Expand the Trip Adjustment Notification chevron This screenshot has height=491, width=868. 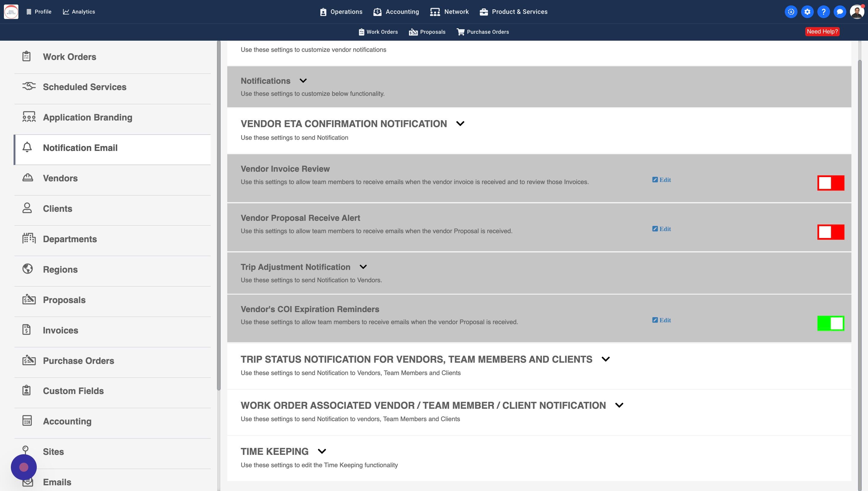click(x=363, y=267)
